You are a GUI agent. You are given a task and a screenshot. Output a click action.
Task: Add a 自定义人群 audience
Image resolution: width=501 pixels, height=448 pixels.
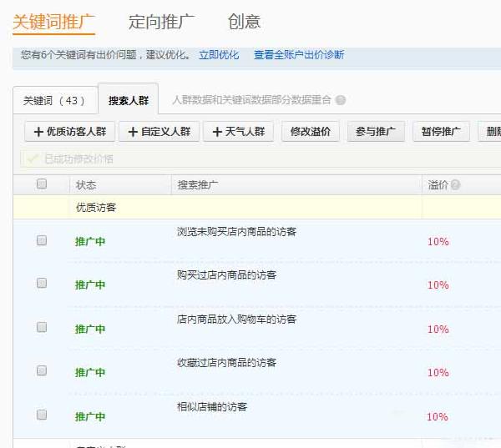159,131
